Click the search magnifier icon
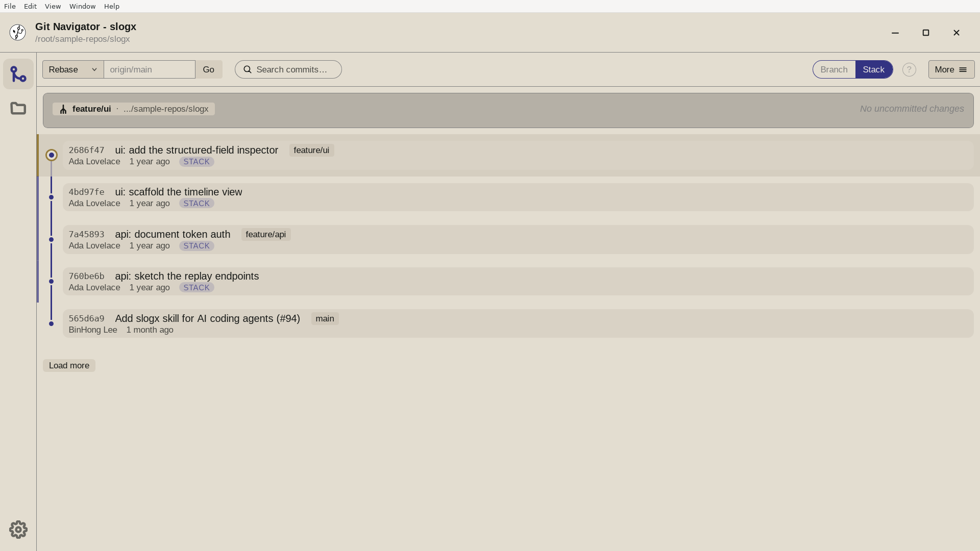Viewport: 980px width, 551px height. point(248,69)
